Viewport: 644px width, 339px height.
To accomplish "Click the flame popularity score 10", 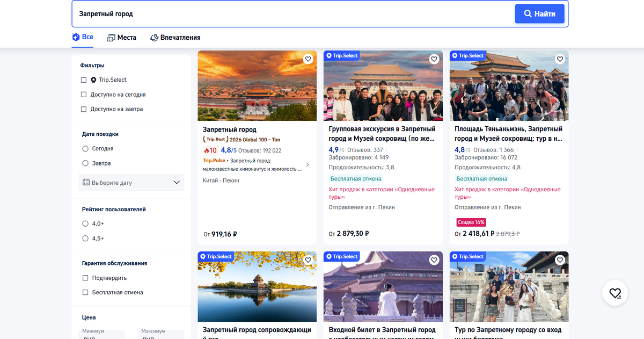I will pyautogui.click(x=210, y=150).
